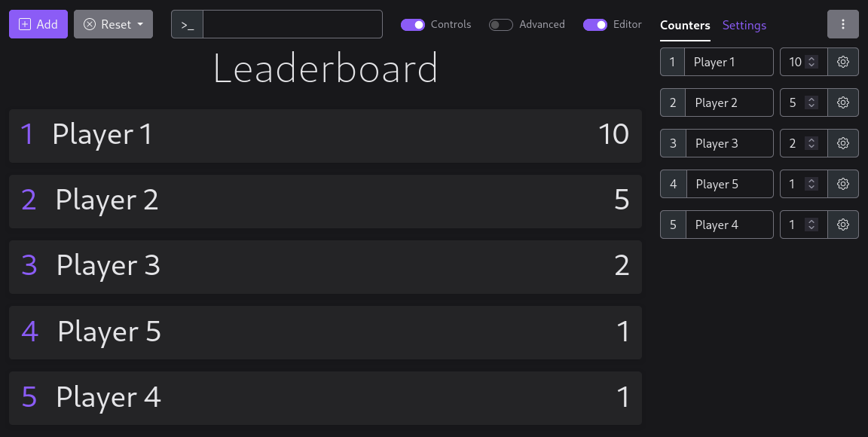
Task: Click the Player 5 leaderboard row
Action: 325,332
